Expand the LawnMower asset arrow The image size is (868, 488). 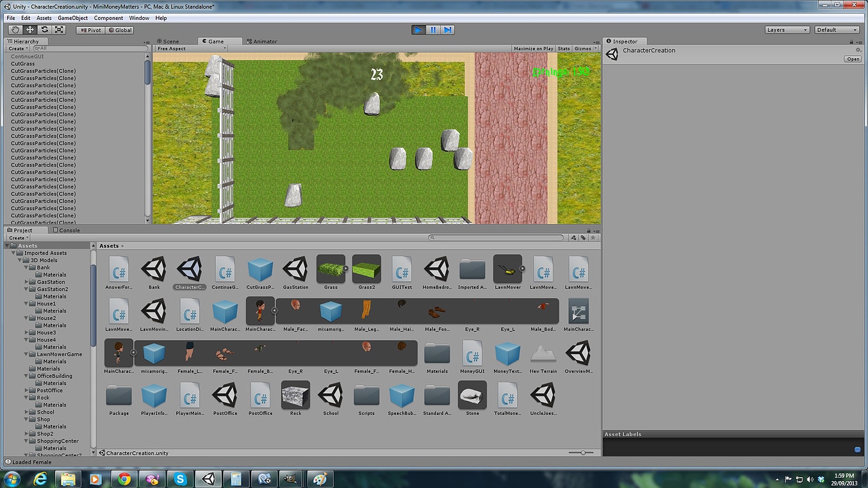tap(523, 268)
